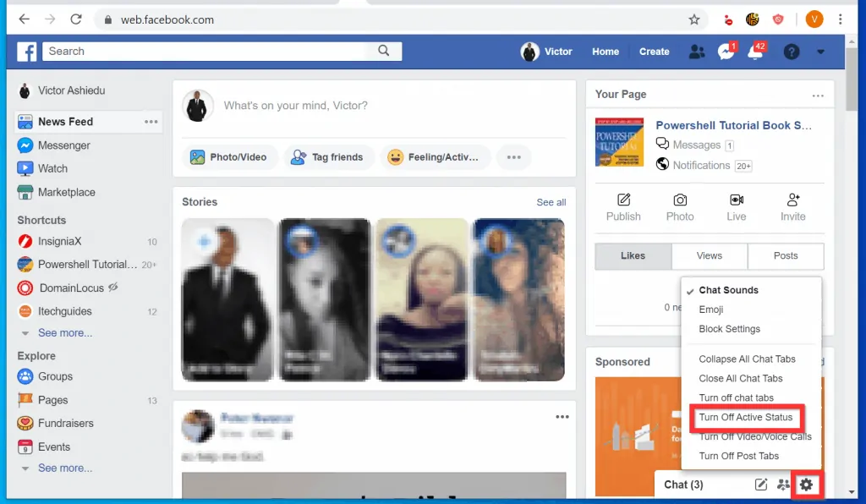Click See all next to Stories
866x504 pixels.
[x=551, y=202]
